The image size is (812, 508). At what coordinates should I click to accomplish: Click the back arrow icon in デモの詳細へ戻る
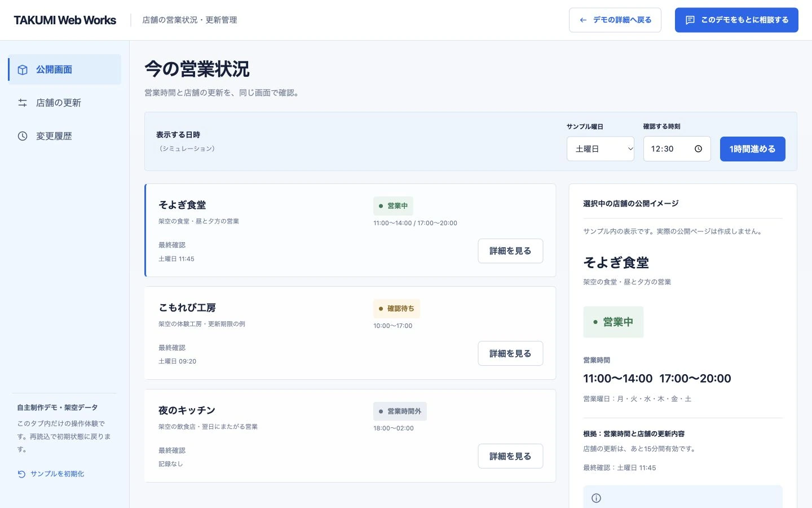(x=583, y=20)
